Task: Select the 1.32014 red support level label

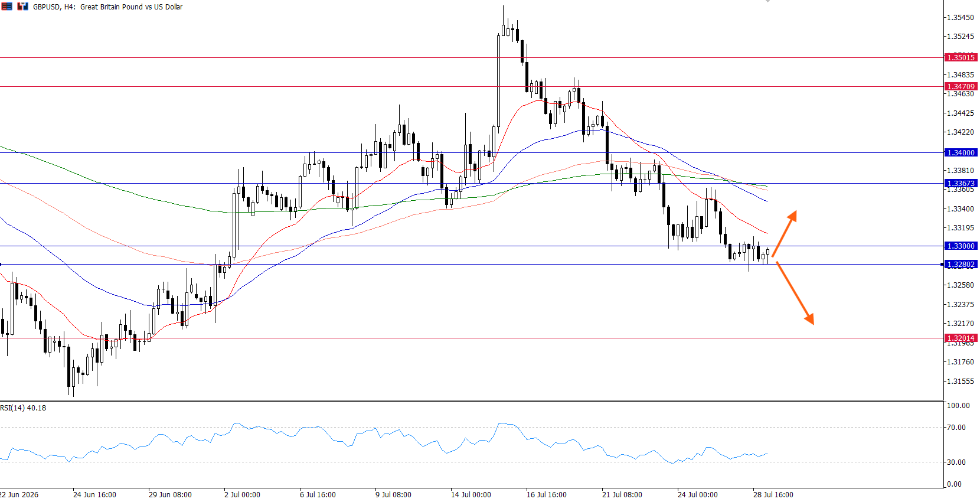Action: pos(961,338)
